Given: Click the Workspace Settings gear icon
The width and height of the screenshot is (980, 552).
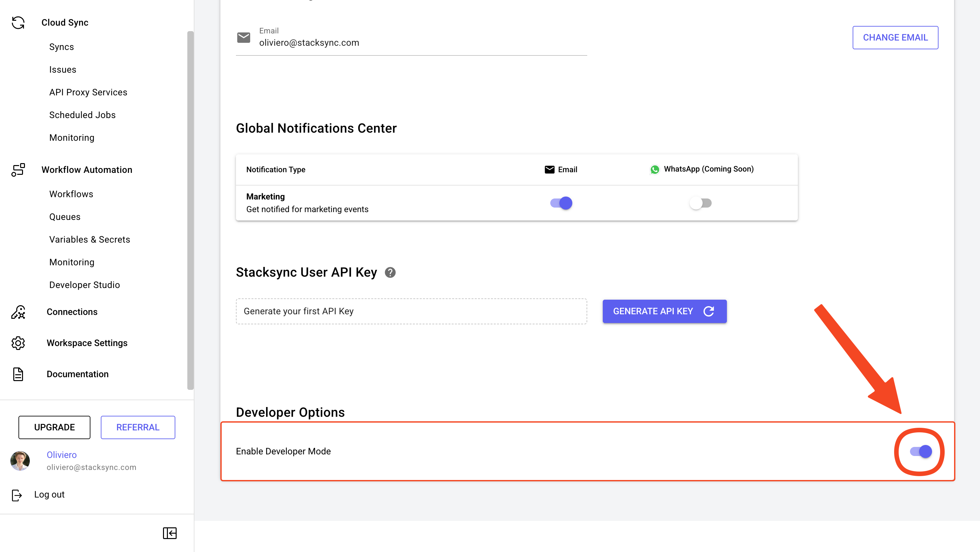Looking at the screenshot, I should [18, 343].
